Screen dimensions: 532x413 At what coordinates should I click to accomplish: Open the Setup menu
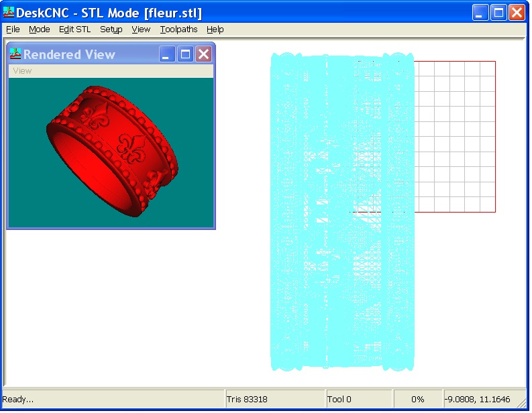[x=111, y=29]
